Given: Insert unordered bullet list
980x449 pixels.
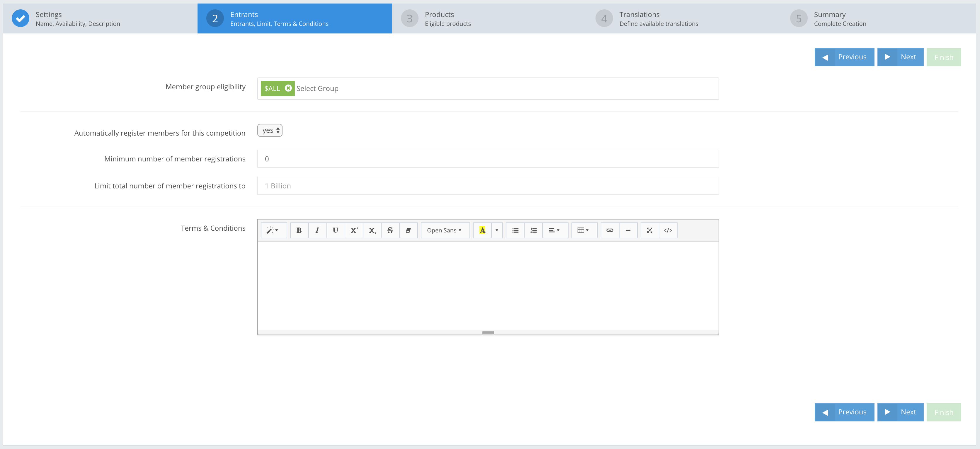Looking at the screenshot, I should click(515, 230).
